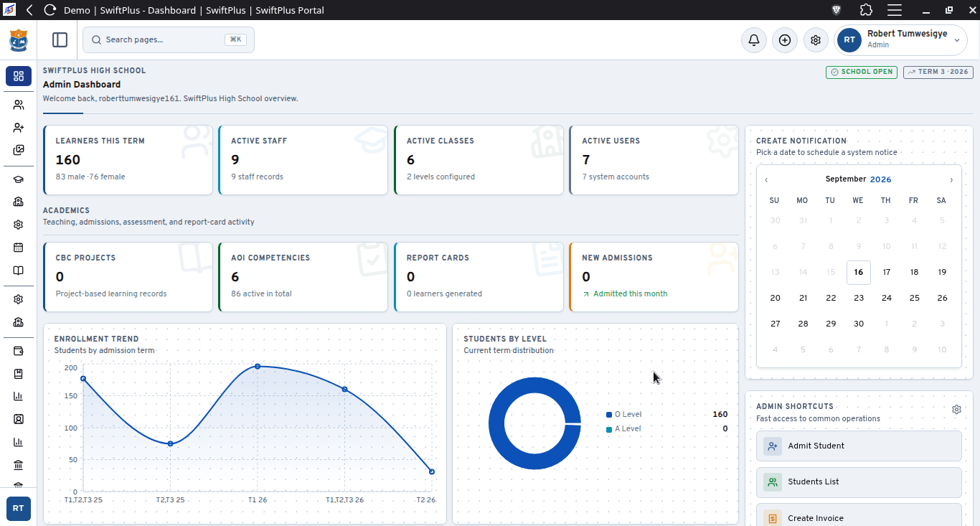Open the AOI Competencies card
Image resolution: width=980 pixels, height=526 pixels.
[x=303, y=277]
